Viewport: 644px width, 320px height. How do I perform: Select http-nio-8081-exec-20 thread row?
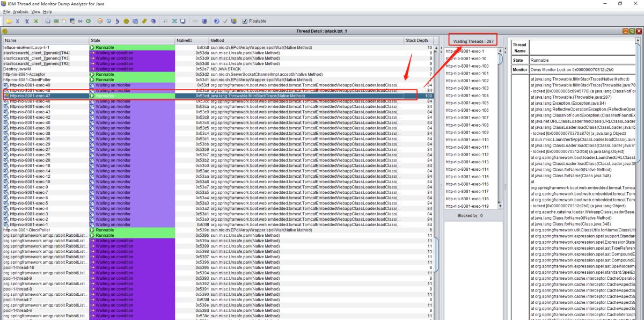[x=218, y=161]
